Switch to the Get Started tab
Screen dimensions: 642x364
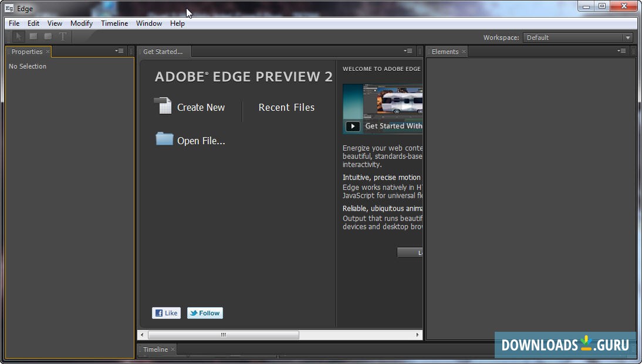click(x=163, y=52)
